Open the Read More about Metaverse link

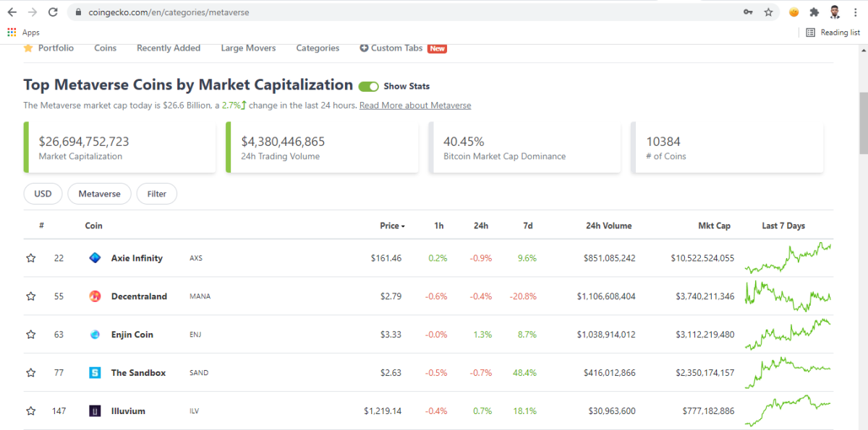pyautogui.click(x=415, y=105)
